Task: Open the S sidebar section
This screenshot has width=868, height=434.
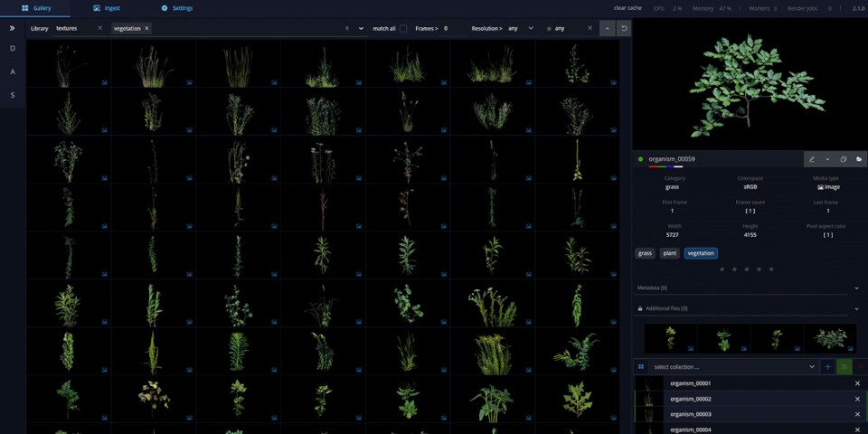Action: (x=12, y=95)
